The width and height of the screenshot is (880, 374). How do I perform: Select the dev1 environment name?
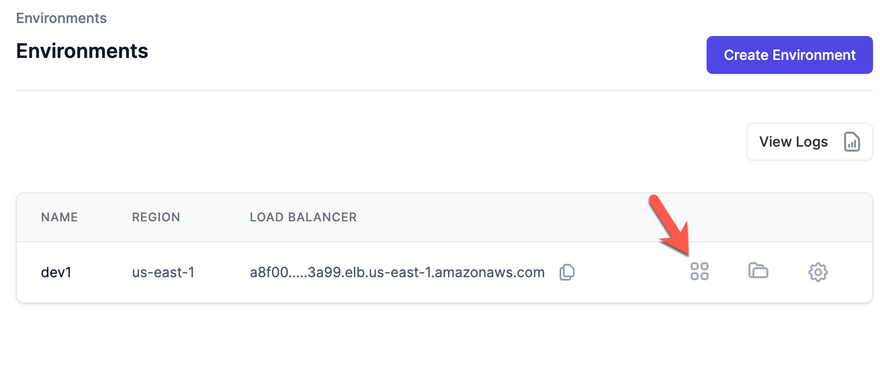(57, 273)
